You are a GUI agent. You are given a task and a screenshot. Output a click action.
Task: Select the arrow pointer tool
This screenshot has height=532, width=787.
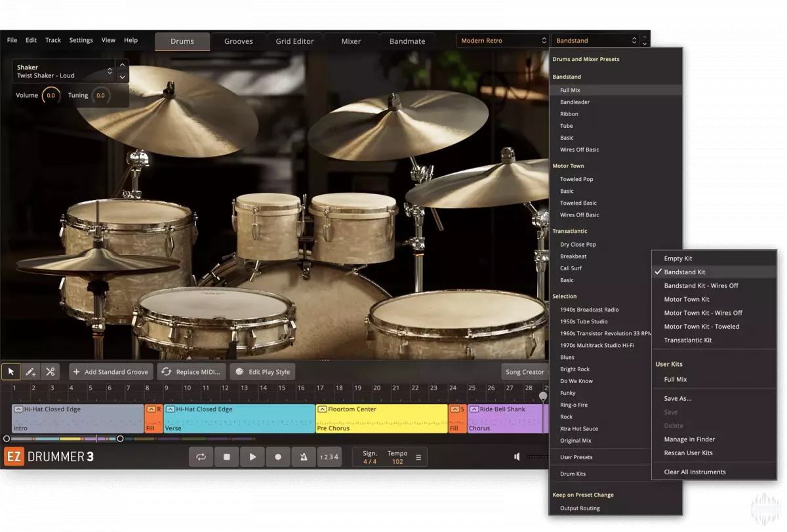click(10, 372)
